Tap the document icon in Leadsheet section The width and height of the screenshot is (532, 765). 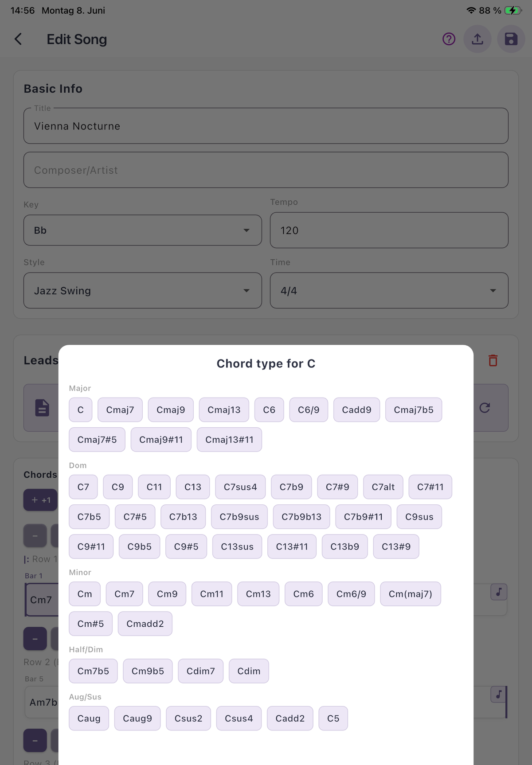(x=42, y=408)
